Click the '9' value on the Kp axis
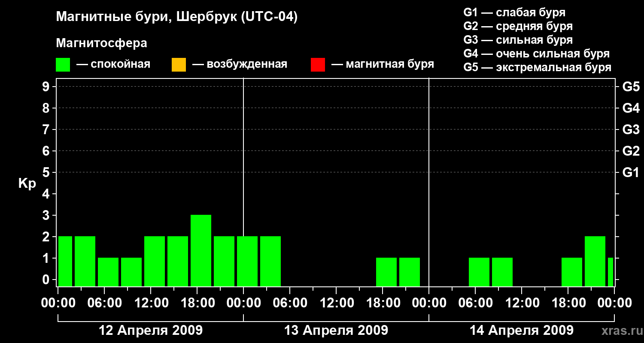The image size is (644, 343). click(x=47, y=87)
